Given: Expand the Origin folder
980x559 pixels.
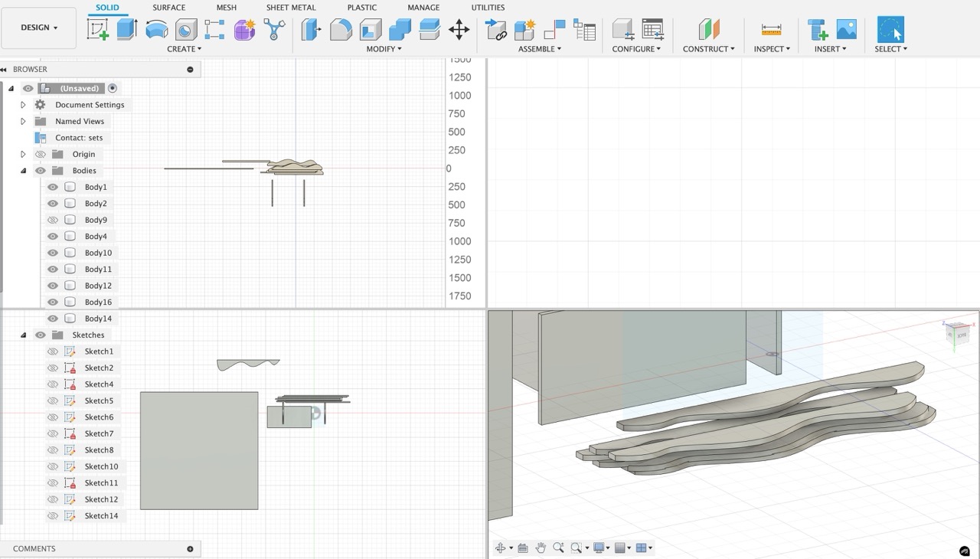Looking at the screenshot, I should click(23, 154).
